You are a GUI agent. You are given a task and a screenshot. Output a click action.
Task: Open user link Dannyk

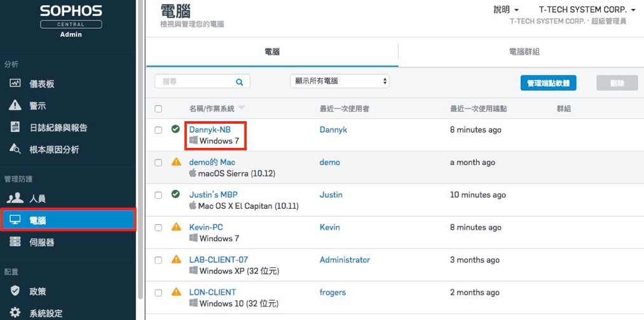(333, 130)
